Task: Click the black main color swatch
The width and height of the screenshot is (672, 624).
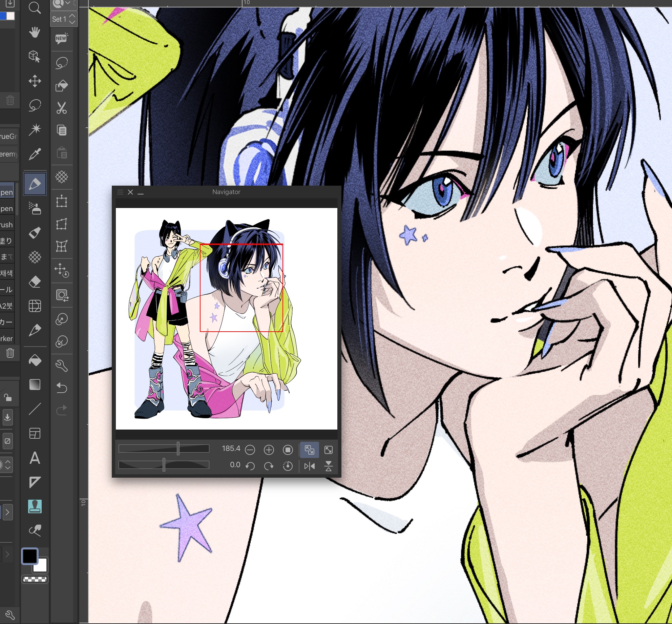Action: coord(30,556)
